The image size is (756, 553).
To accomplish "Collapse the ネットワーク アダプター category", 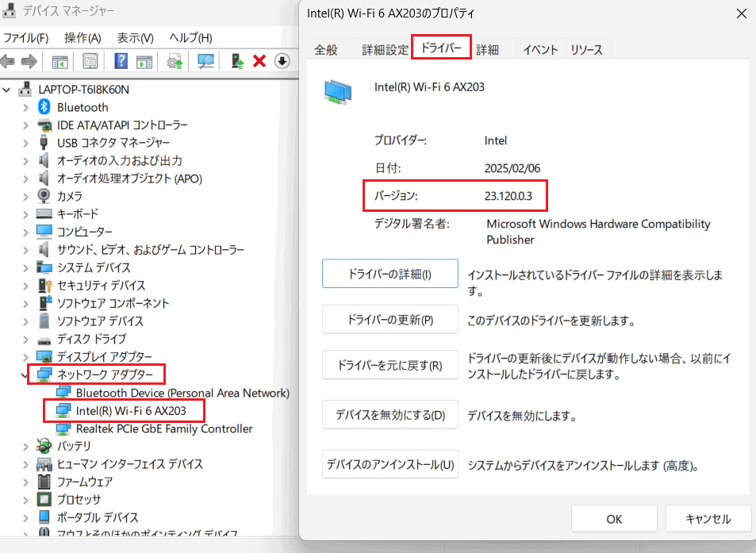I will click(x=25, y=375).
